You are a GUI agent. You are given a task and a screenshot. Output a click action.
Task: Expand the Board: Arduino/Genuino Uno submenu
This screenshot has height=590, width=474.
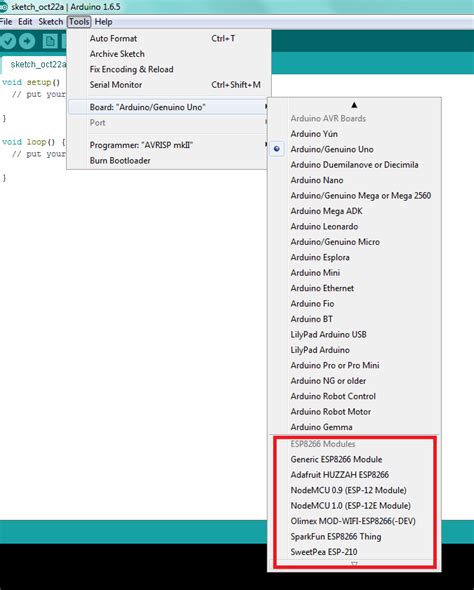tap(169, 107)
